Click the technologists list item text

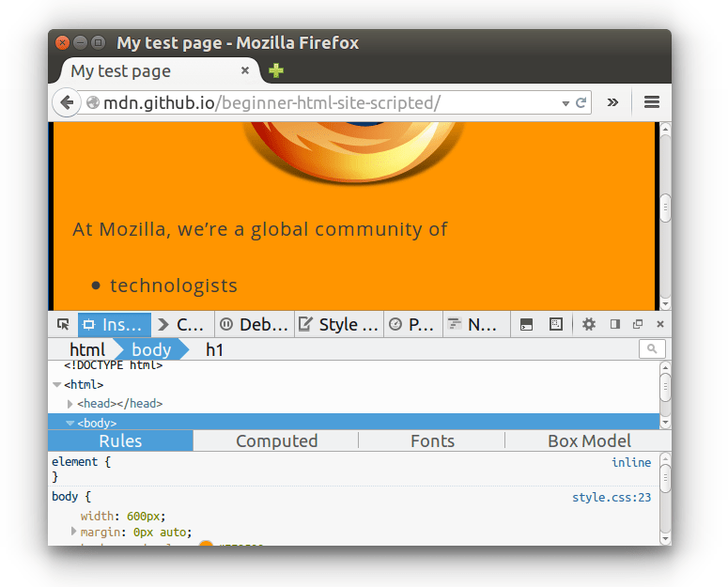(x=174, y=286)
